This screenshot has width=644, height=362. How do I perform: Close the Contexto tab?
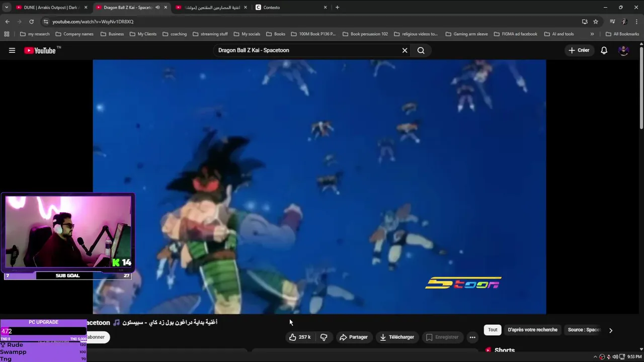coord(325,8)
